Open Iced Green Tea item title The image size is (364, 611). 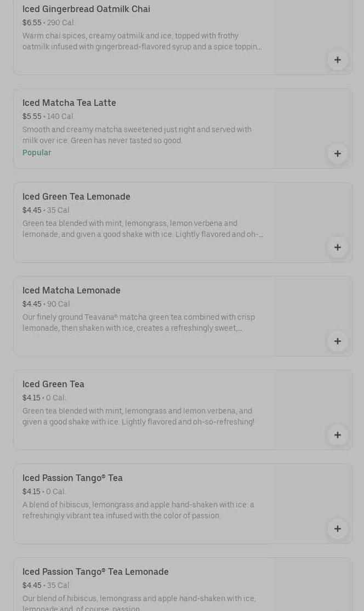point(53,384)
